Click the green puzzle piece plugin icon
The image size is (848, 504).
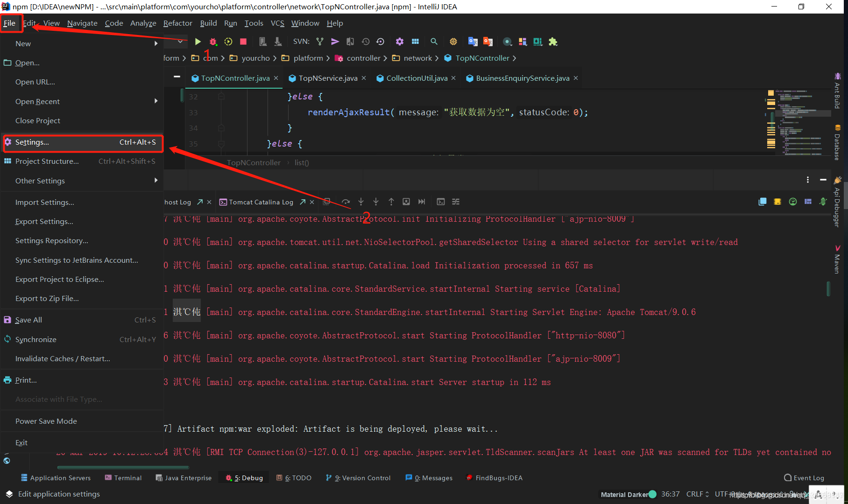coord(553,42)
